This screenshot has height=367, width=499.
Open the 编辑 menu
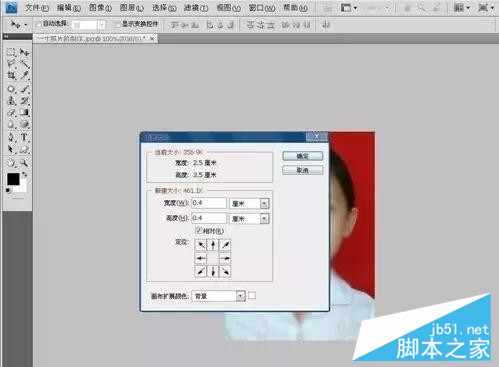pos(68,8)
